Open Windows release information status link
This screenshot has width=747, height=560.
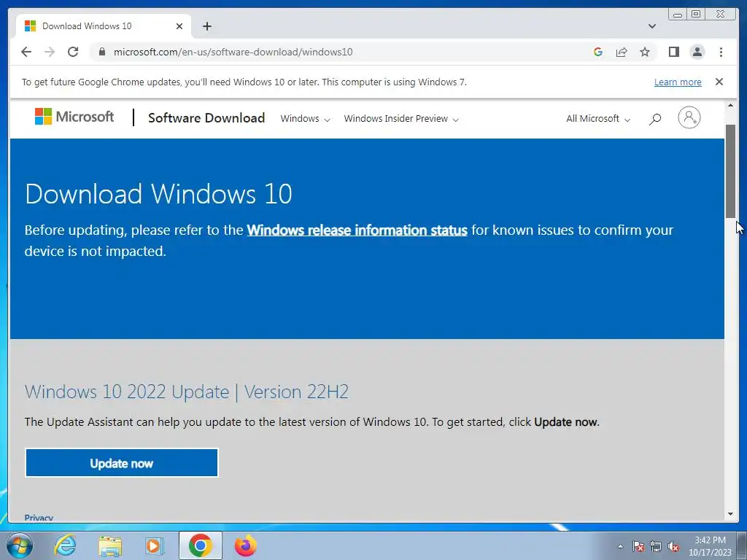click(357, 230)
